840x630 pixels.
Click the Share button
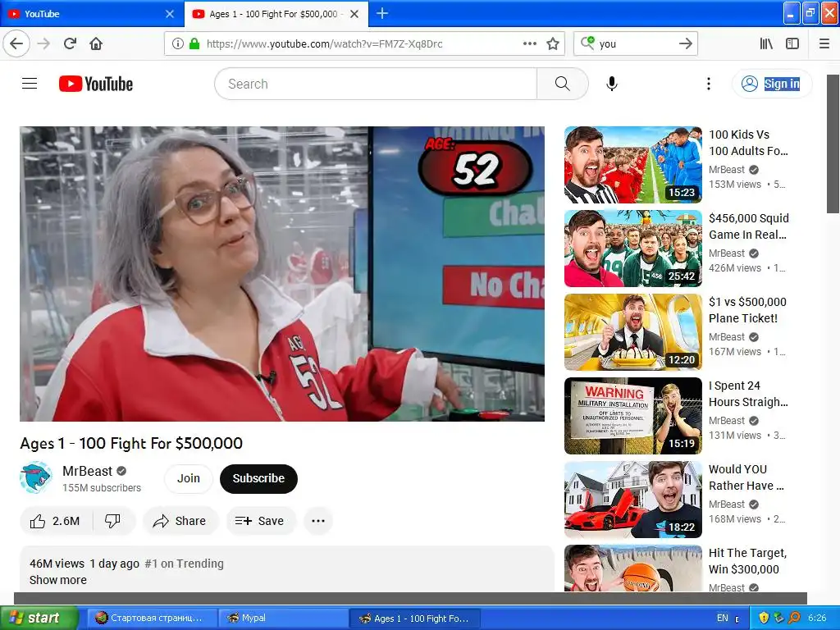click(x=180, y=521)
